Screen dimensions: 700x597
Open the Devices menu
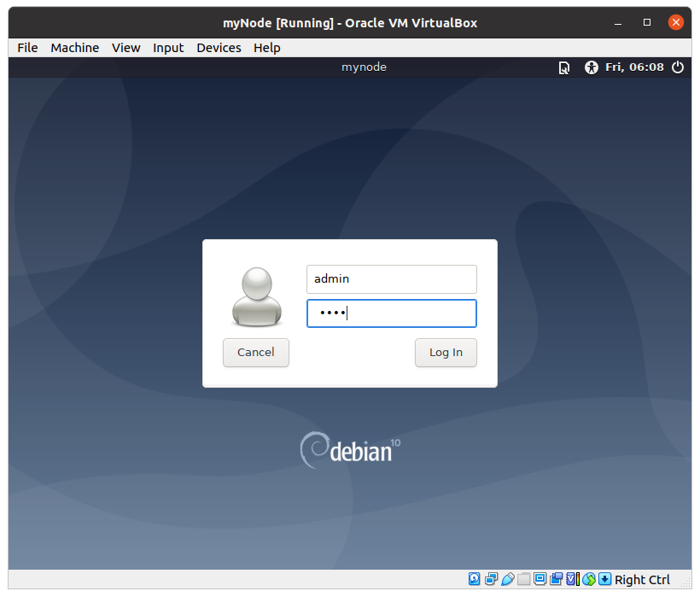219,48
